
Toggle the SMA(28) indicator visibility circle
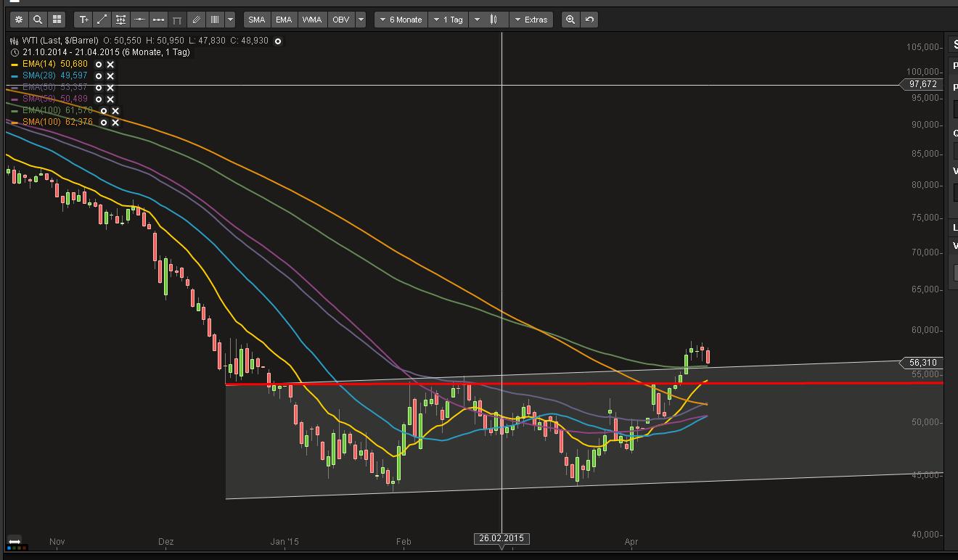pos(97,75)
